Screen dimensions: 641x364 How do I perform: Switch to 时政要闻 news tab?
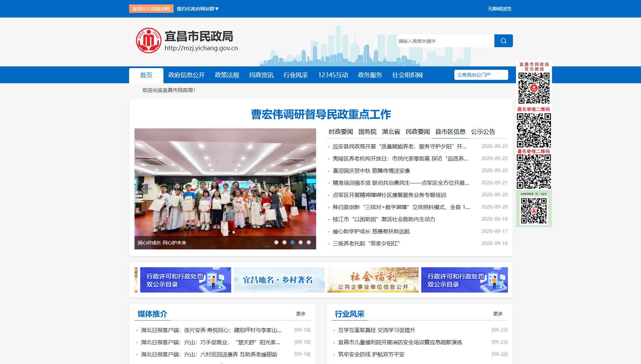click(341, 132)
